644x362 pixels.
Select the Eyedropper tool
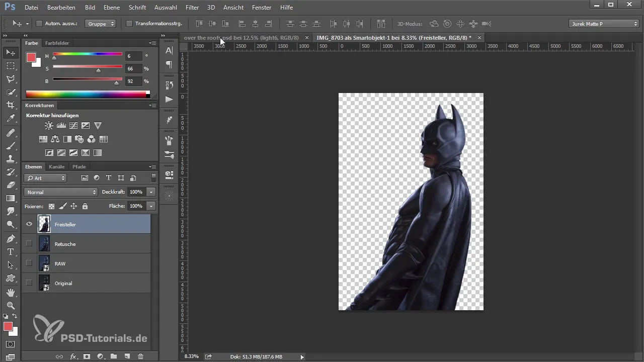pos(11,118)
